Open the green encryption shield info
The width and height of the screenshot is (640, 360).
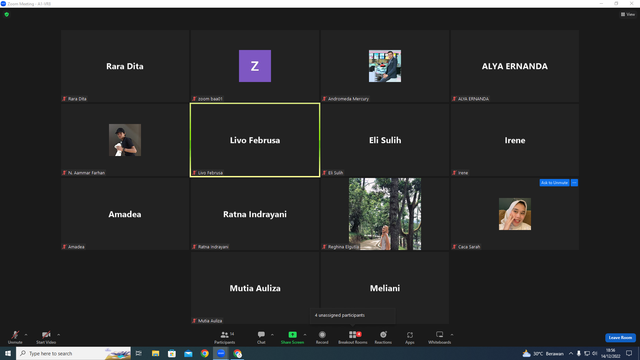7,14
